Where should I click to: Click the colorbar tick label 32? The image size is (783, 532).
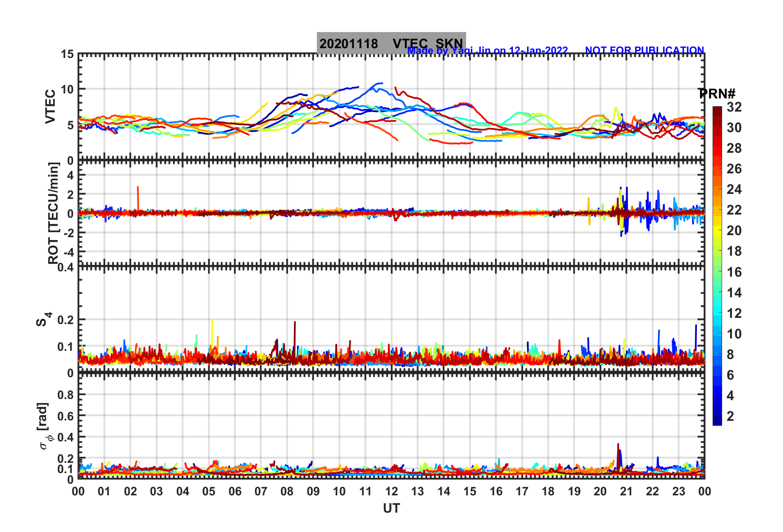pyautogui.click(x=734, y=107)
